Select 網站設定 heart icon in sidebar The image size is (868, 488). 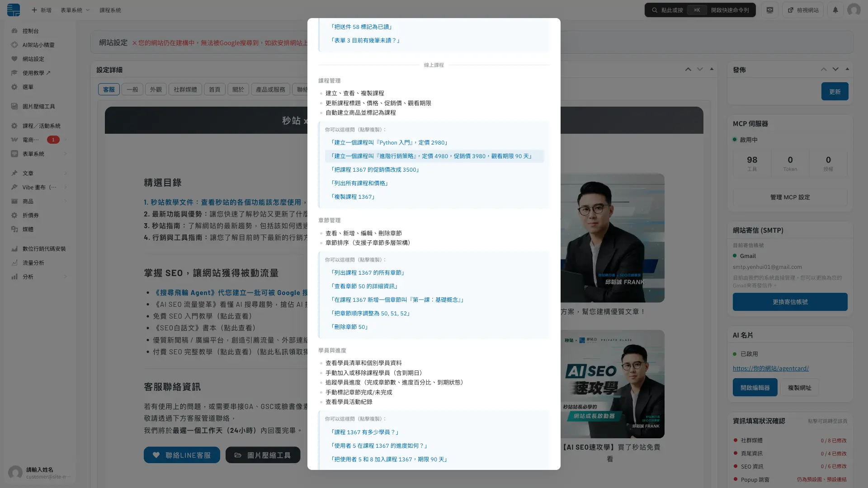14,59
